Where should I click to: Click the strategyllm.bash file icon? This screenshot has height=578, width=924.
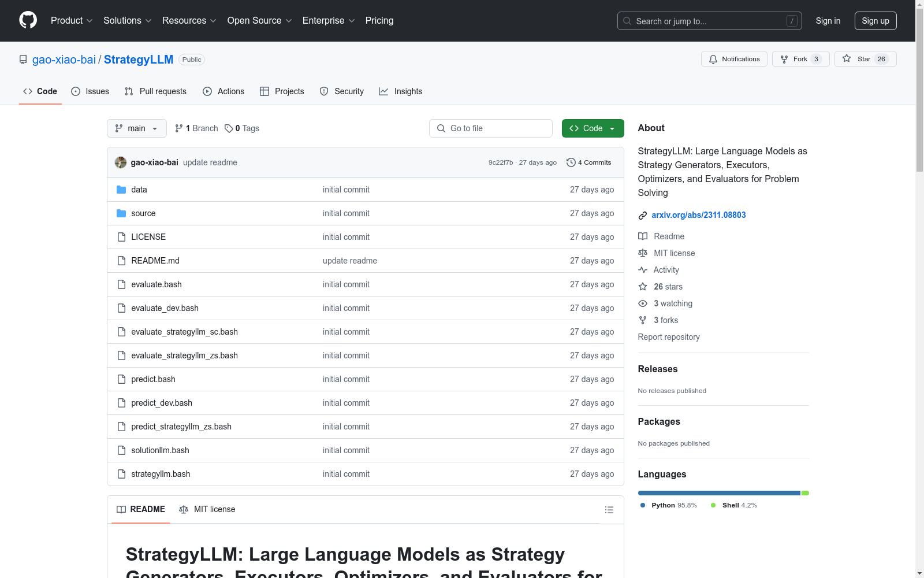pyautogui.click(x=121, y=474)
